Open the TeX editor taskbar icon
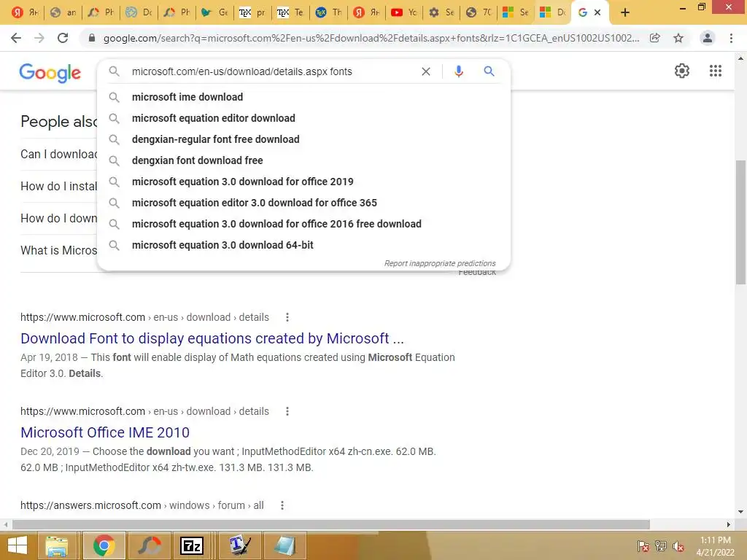 click(239, 545)
